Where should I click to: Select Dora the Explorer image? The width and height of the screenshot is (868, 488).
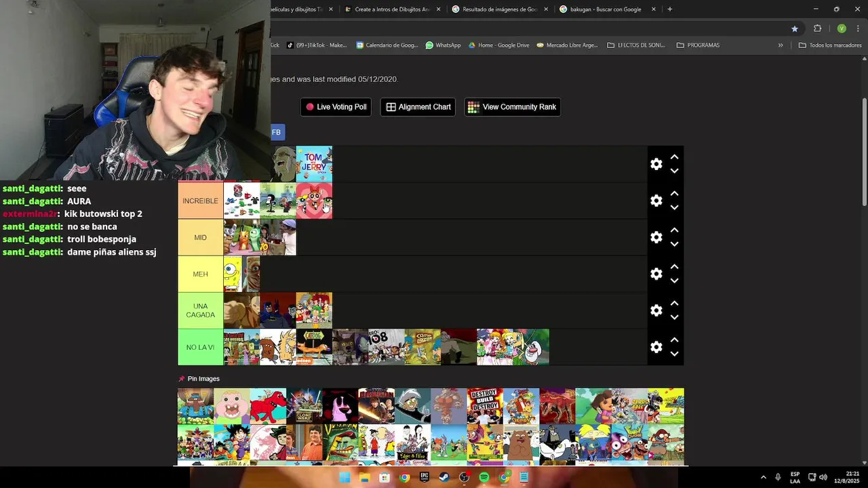click(593, 406)
